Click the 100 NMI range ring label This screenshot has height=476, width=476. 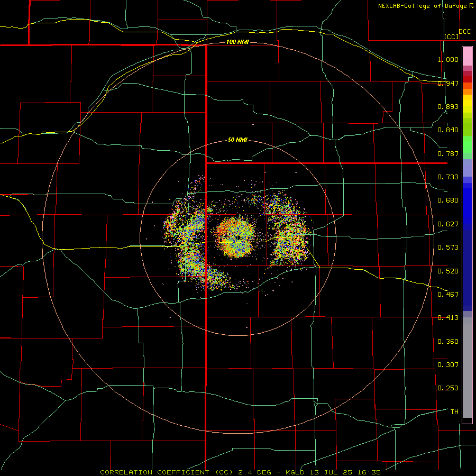237,42
